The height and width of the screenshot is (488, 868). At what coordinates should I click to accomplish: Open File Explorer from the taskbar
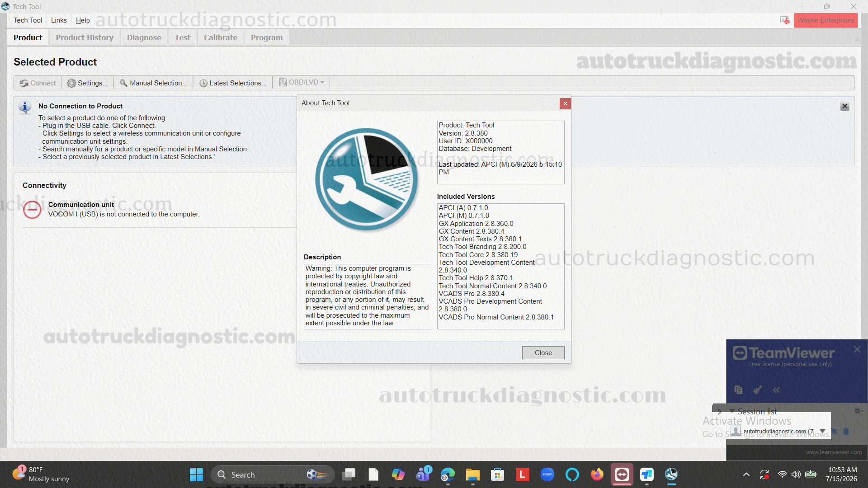pos(473,474)
